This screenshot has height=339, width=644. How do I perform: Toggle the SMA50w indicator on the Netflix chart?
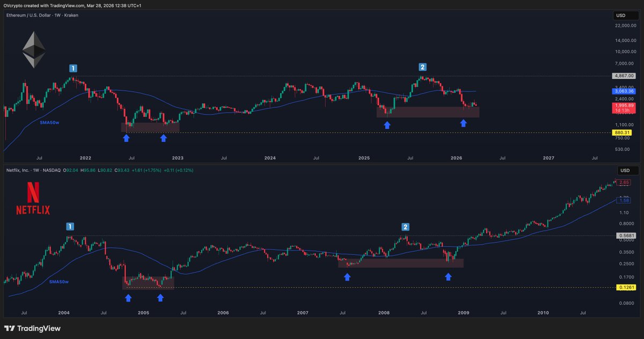60,281
